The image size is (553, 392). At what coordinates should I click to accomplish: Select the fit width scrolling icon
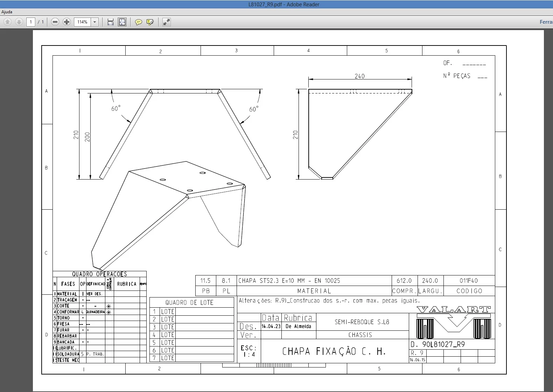pos(111,22)
